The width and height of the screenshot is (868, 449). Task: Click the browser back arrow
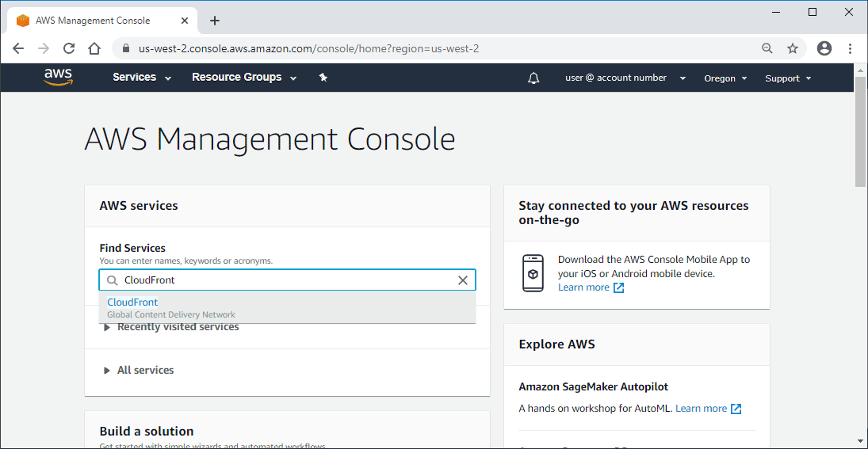tap(18, 48)
